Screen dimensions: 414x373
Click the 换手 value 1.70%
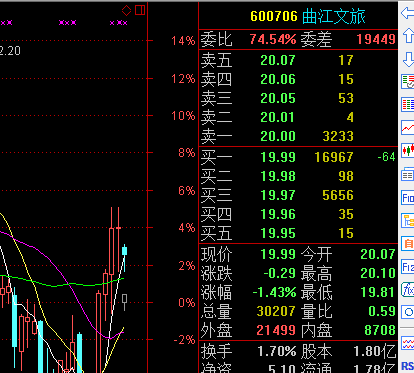point(277,351)
